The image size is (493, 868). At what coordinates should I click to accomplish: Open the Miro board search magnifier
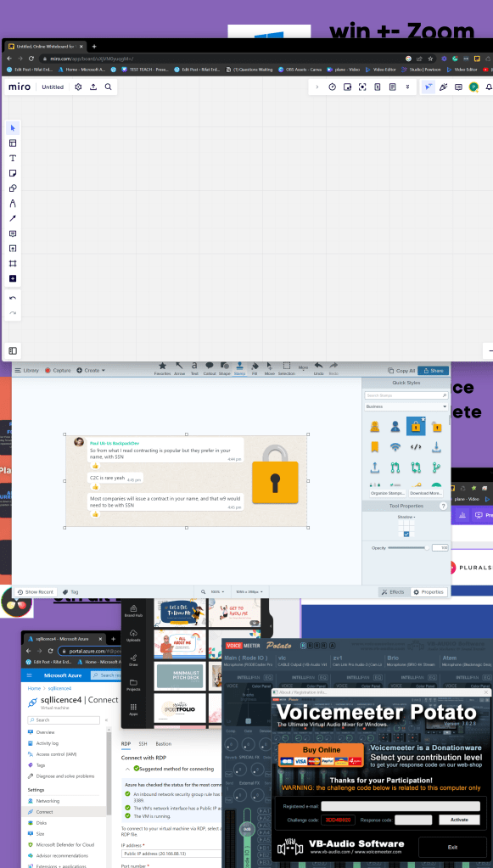tap(108, 87)
